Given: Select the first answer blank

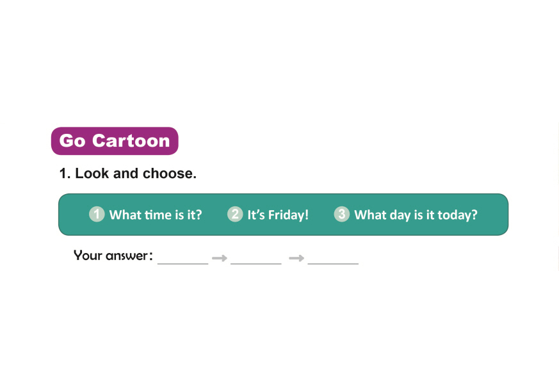Looking at the screenshot, I should [183, 257].
